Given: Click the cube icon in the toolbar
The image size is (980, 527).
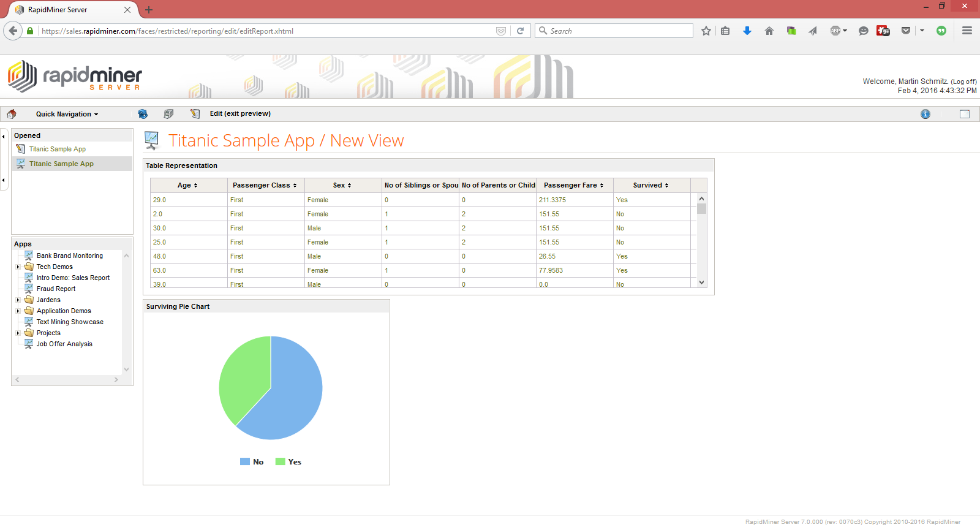Looking at the screenshot, I should tap(168, 114).
